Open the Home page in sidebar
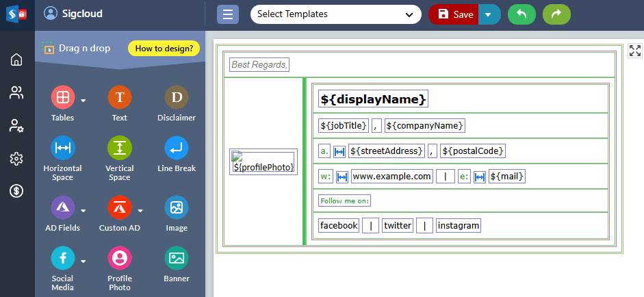The width and height of the screenshot is (644, 297). pyautogui.click(x=16, y=60)
